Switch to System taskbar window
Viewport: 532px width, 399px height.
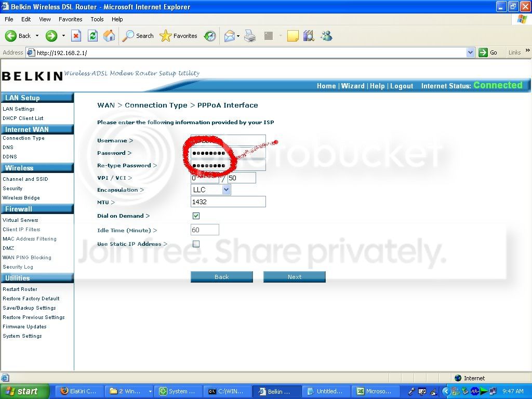click(x=178, y=391)
